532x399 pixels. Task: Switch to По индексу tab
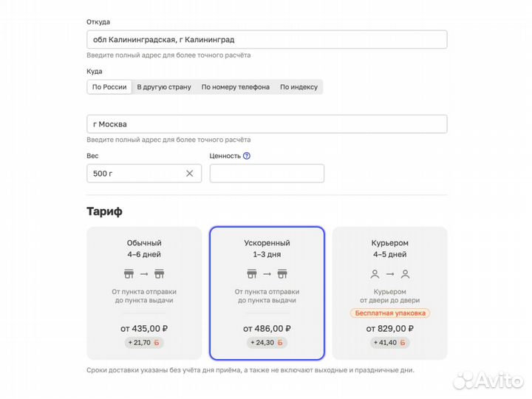pyautogui.click(x=299, y=87)
